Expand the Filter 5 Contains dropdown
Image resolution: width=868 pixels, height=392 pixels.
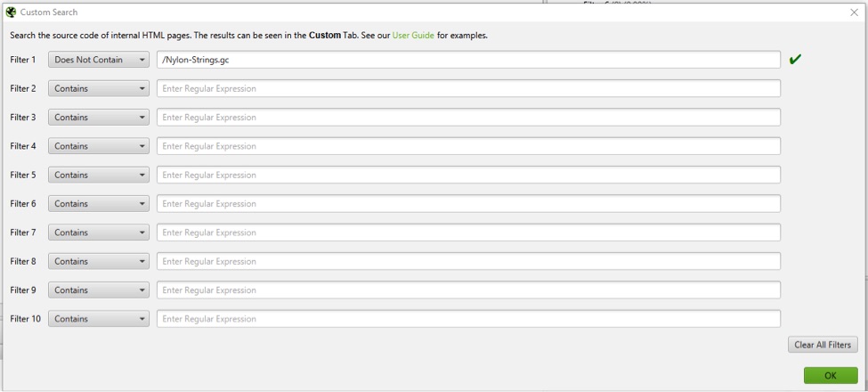coord(98,176)
